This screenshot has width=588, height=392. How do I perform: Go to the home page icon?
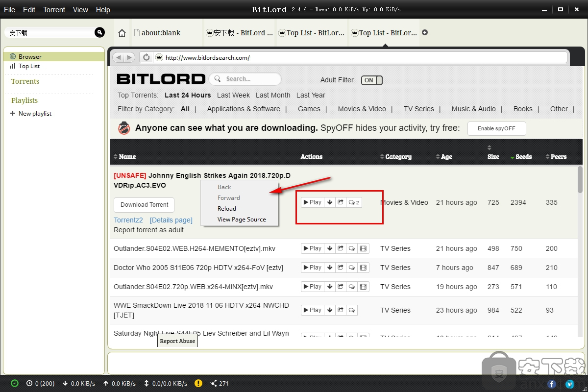(122, 33)
